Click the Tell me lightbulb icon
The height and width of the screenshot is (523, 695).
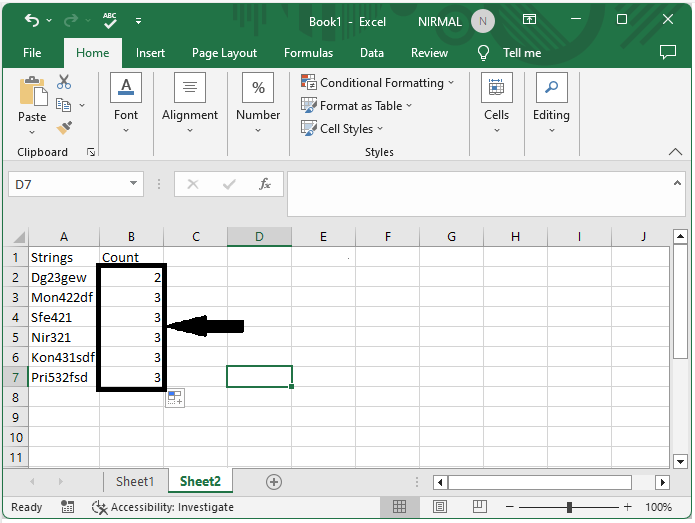[x=483, y=53]
